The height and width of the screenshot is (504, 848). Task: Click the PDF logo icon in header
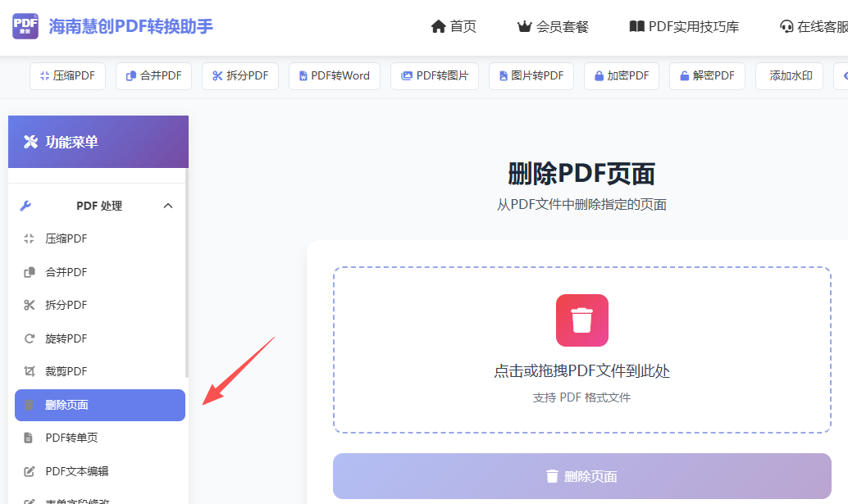point(25,26)
